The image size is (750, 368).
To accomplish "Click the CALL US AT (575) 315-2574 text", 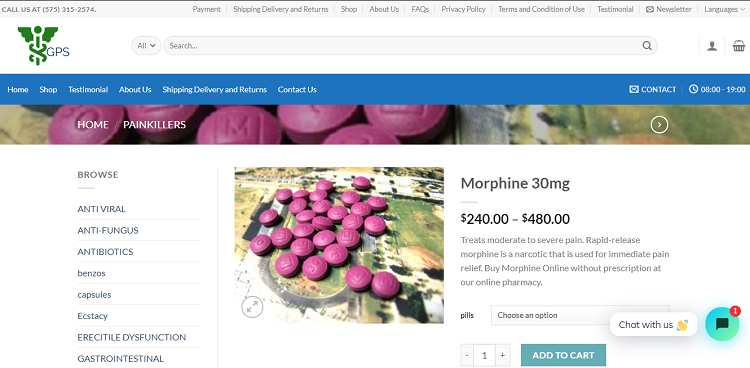I will (x=49, y=9).
